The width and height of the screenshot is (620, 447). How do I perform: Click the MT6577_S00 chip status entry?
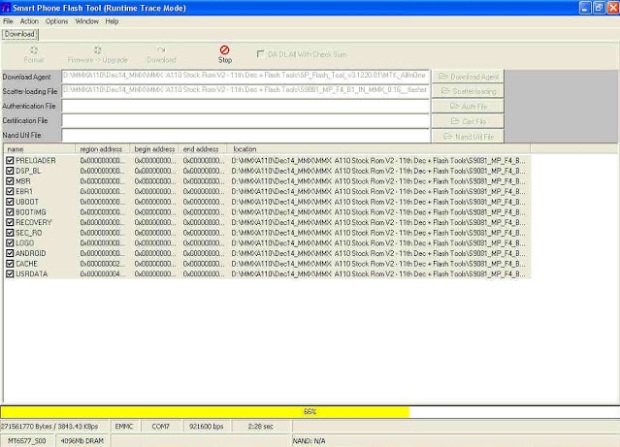pyautogui.click(x=27, y=441)
